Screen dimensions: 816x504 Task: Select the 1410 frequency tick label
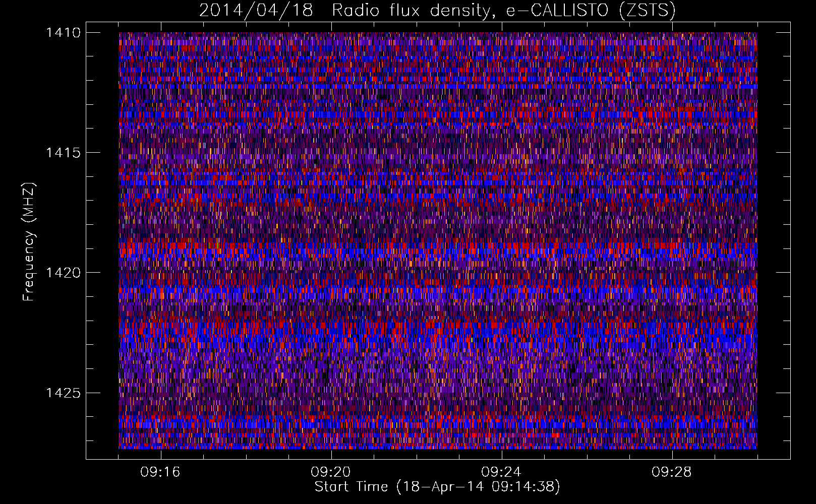(63, 33)
